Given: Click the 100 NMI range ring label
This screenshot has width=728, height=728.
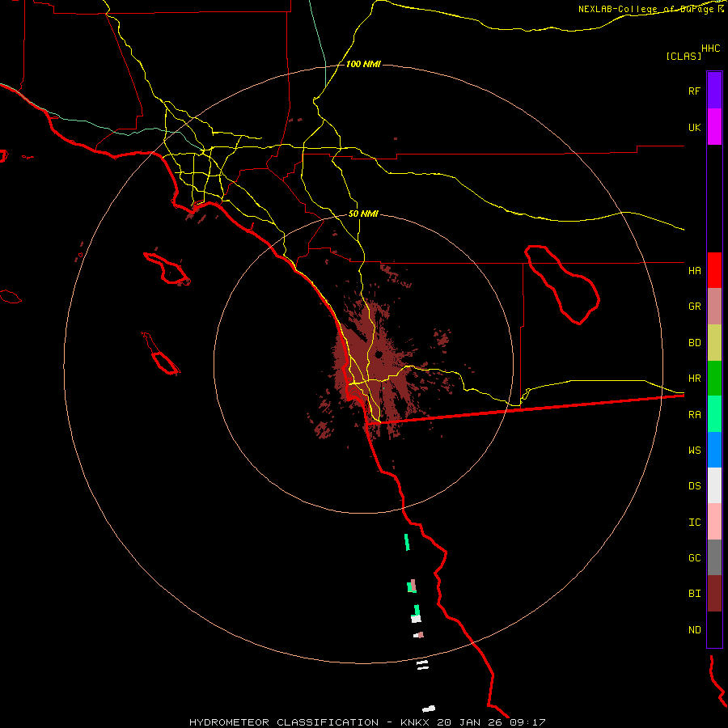Looking at the screenshot, I should pos(363,64).
